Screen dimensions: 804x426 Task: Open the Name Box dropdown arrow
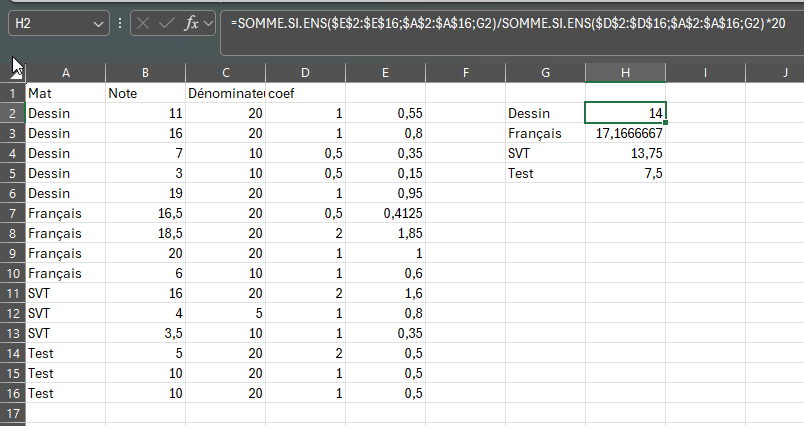coord(98,24)
